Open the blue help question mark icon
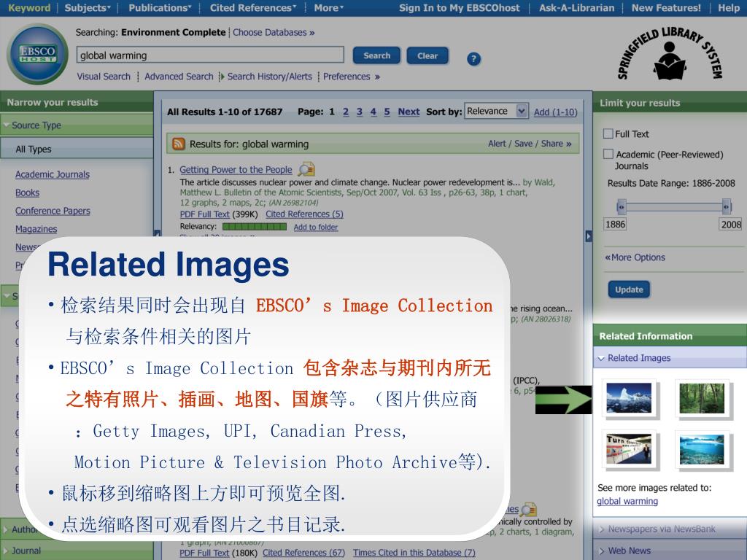Image resolution: width=747 pixels, height=560 pixels. coord(473,59)
